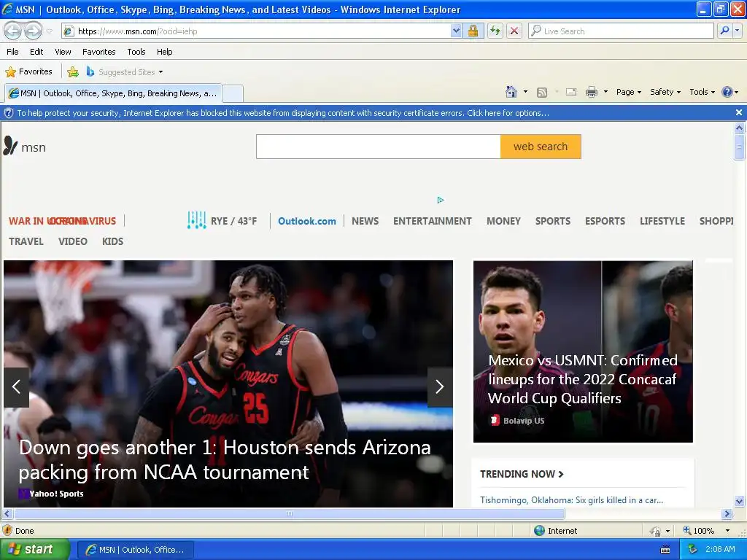Viewport: 747px width, 560px height.
Task: Click the vertical scrollbar down arrow
Action: (740, 500)
